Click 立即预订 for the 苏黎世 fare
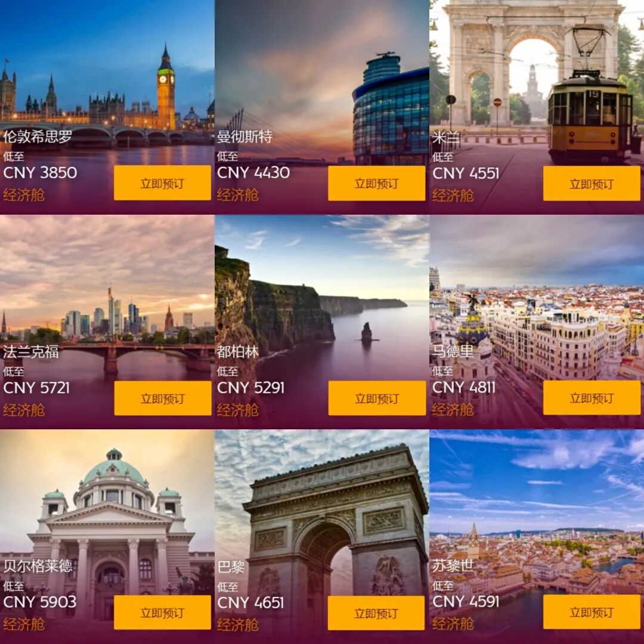Viewport: 644px width, 644px height. [x=592, y=612]
